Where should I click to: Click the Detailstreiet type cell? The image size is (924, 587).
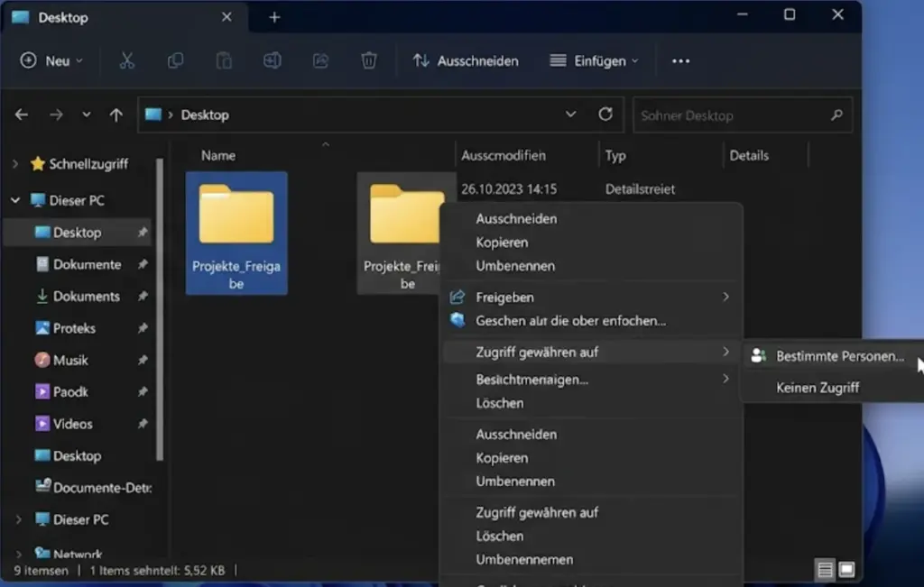pos(640,189)
